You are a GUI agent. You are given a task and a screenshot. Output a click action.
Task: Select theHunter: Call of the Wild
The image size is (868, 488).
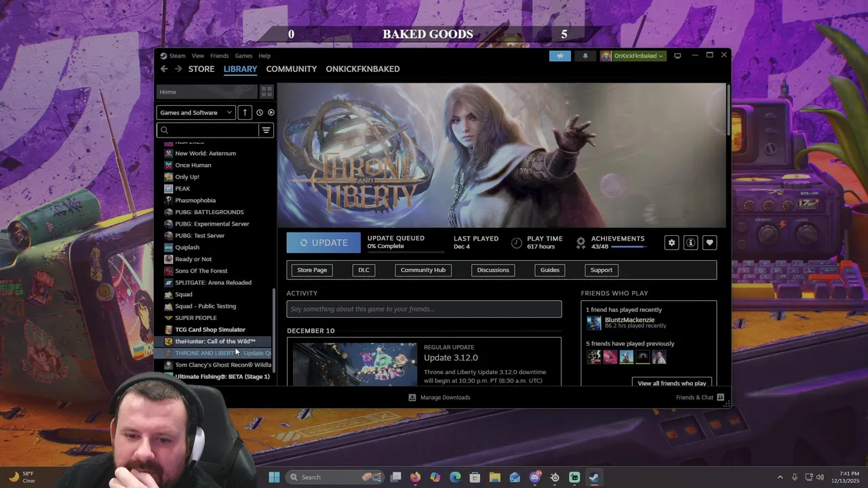click(x=215, y=342)
